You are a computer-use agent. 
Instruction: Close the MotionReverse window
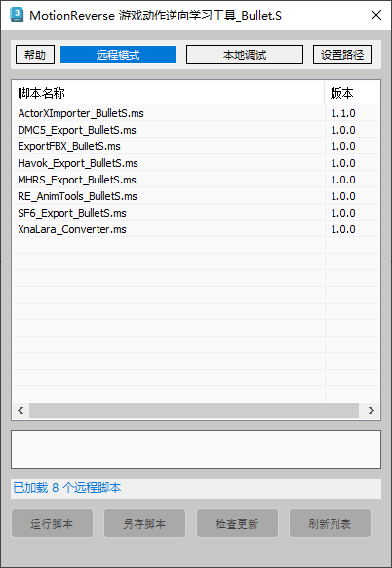(x=376, y=15)
